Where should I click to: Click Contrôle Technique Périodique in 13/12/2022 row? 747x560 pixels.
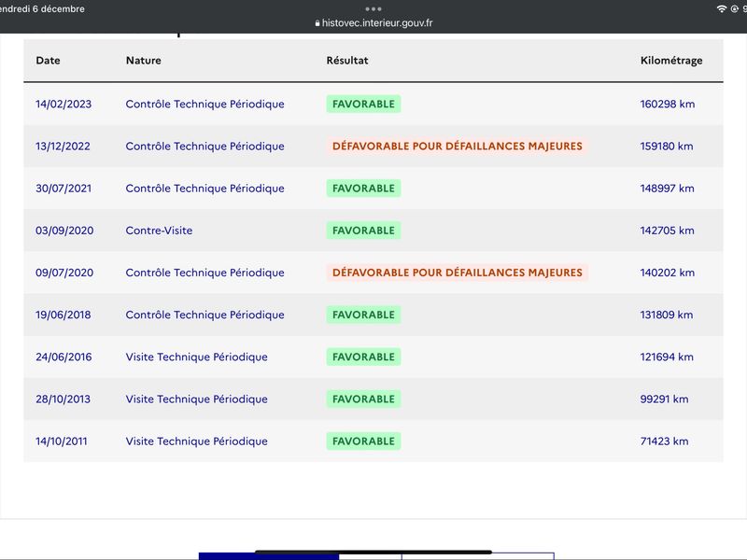(x=204, y=147)
